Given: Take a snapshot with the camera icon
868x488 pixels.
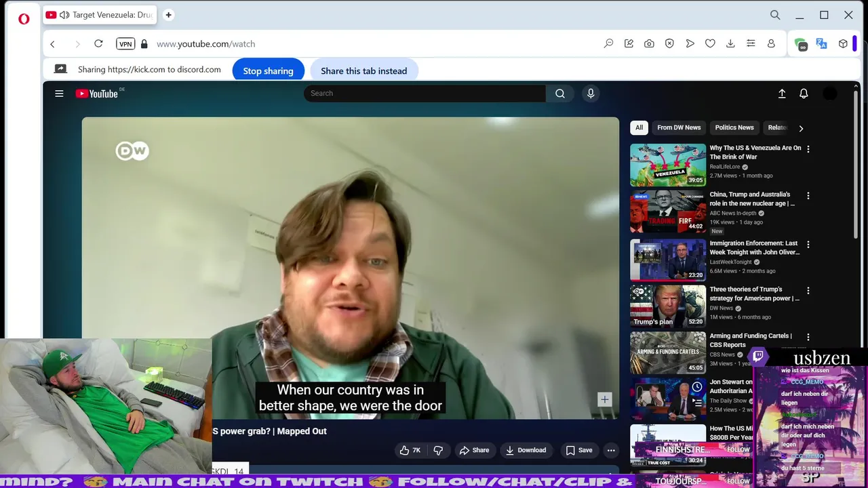Looking at the screenshot, I should [x=649, y=43].
